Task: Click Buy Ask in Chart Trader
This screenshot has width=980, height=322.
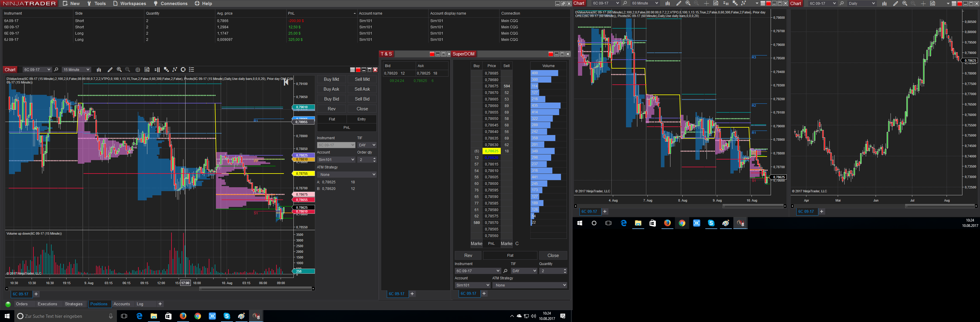Action: point(331,89)
